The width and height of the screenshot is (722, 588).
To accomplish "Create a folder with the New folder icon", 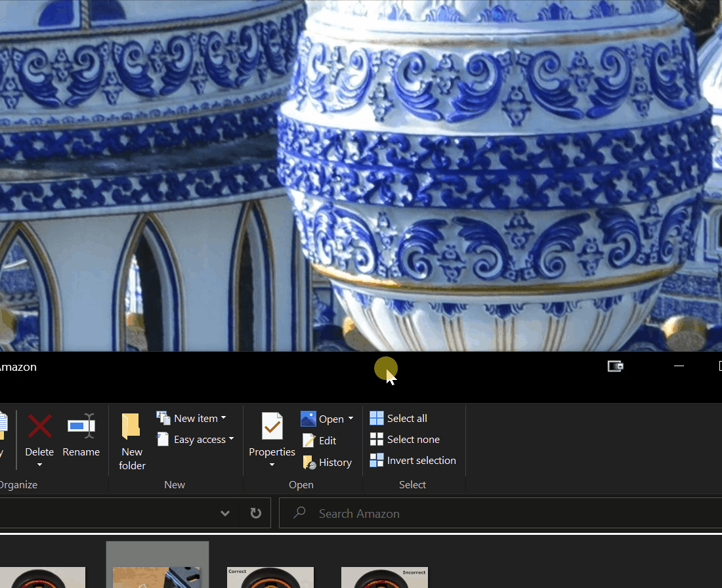I will pyautogui.click(x=132, y=427).
